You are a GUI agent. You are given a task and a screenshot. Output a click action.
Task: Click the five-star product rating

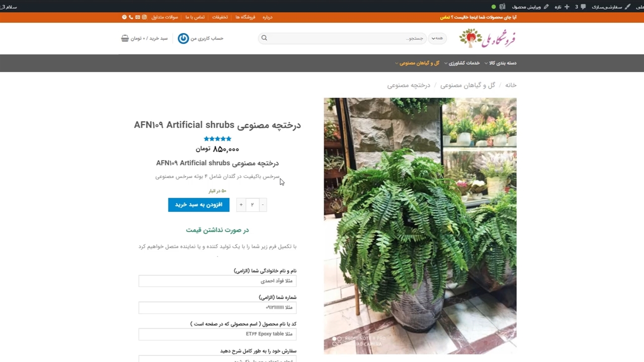point(217,139)
